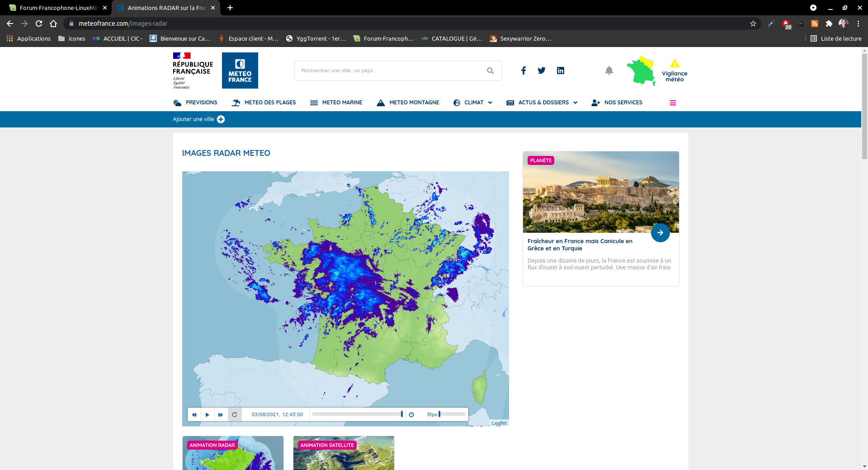
Task: Click the radar timestamp 03/08/2021, 12:45:00
Action: [x=277, y=414]
